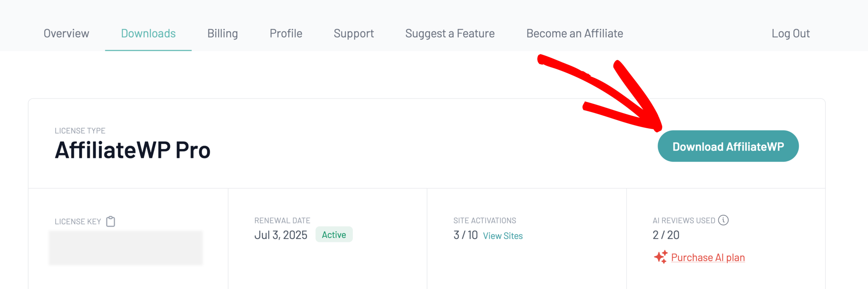Click Log Out

791,33
